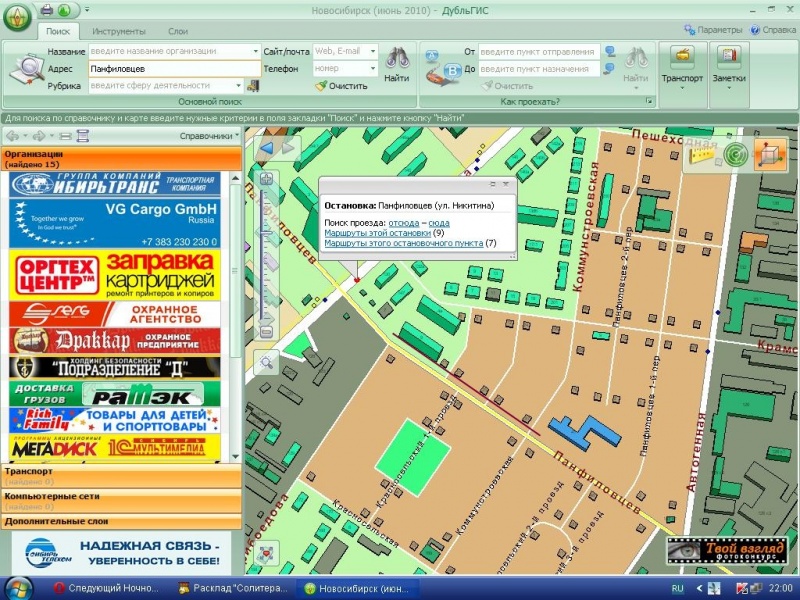Viewport: 800px width, 600px height.
Task: Click the Адрес field containing Панфиловцев
Action: point(174,68)
